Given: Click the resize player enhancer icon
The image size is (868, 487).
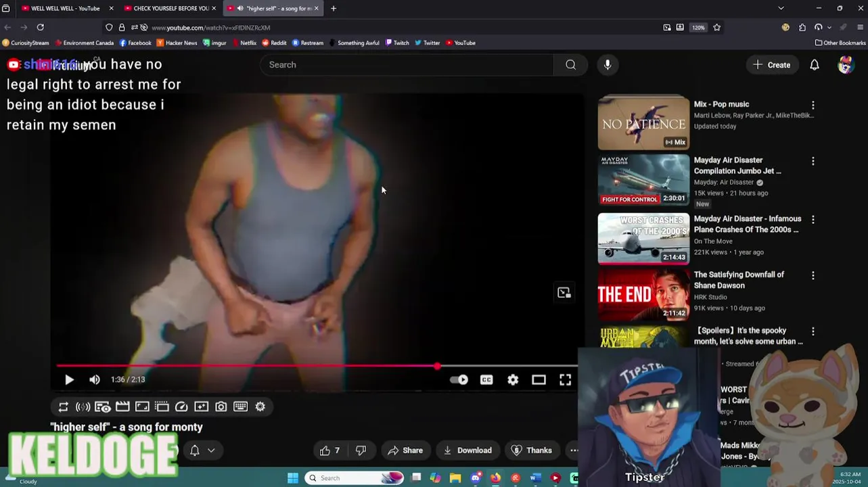Looking at the screenshot, I should click(142, 407).
